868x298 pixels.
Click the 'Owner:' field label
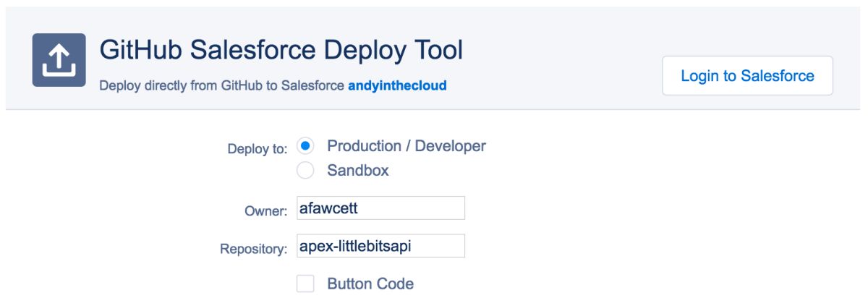(266, 210)
